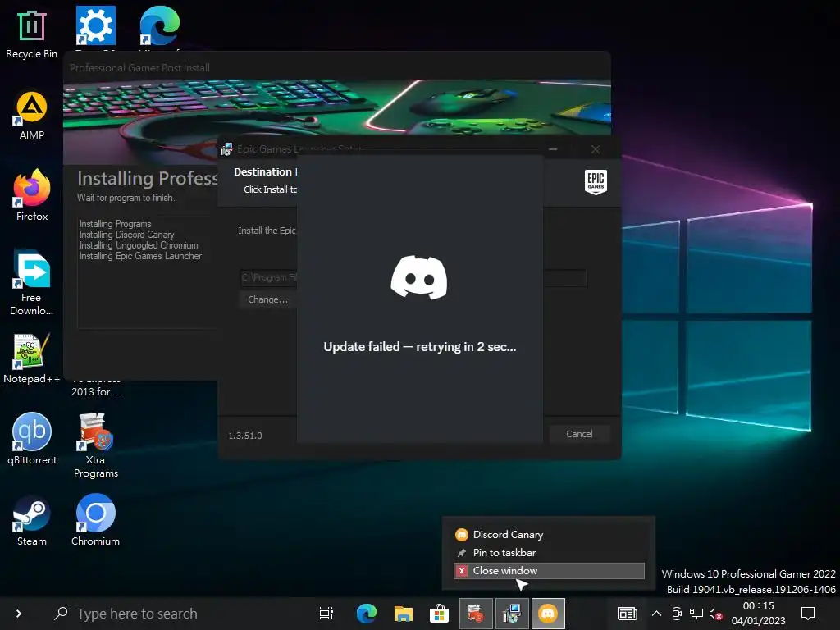Expand the taskbar start chevron

click(19, 614)
